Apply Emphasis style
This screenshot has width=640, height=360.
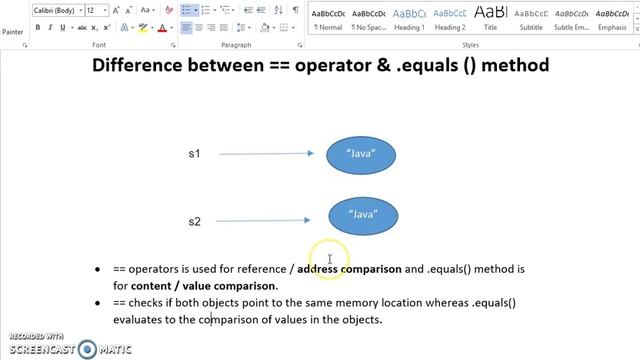(612, 20)
